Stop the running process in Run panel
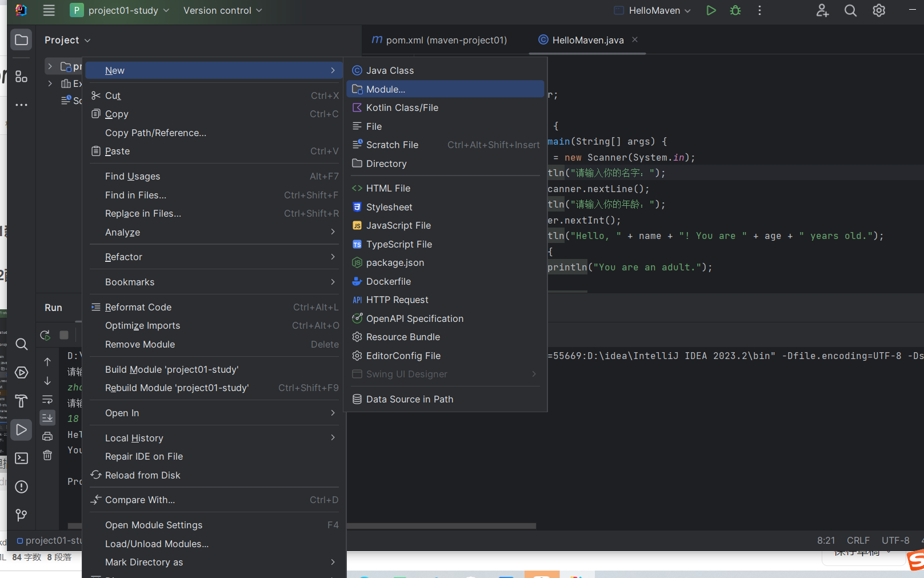 (x=64, y=335)
